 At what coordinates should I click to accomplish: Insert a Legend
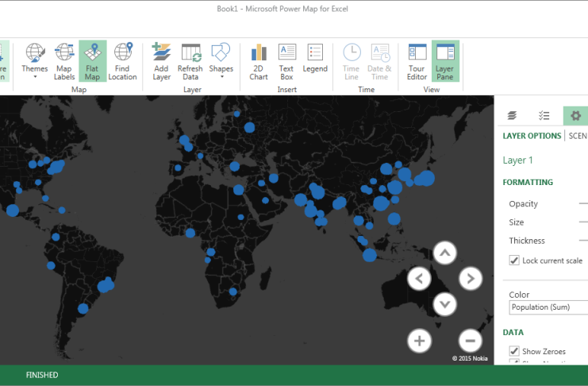[x=315, y=58]
